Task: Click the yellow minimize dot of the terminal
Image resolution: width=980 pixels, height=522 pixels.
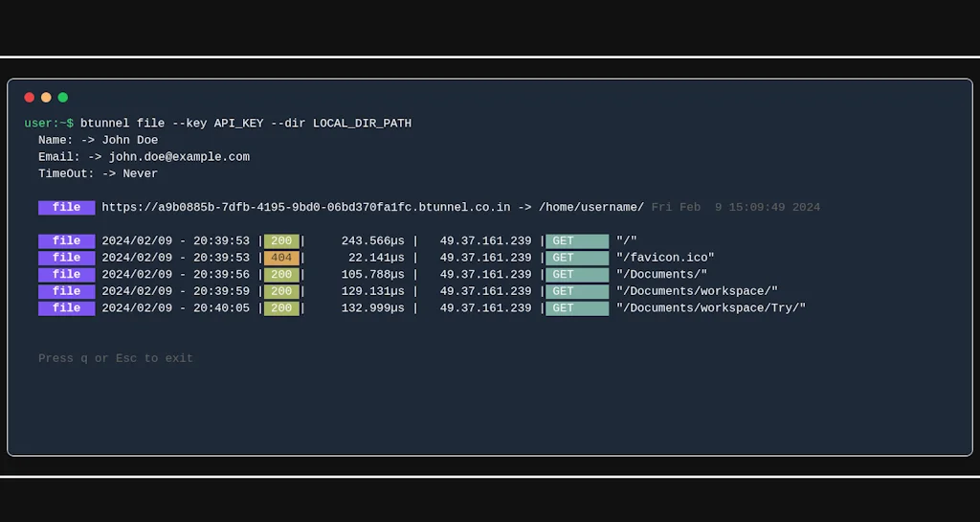Action: tap(46, 98)
